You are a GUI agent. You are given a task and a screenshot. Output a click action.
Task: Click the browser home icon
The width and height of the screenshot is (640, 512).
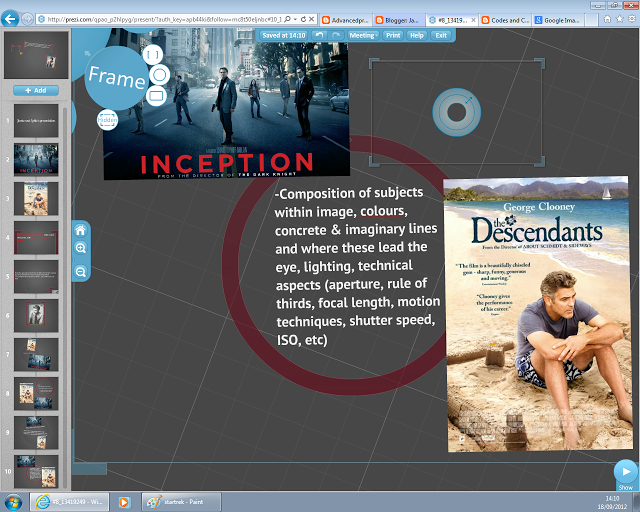(x=607, y=19)
